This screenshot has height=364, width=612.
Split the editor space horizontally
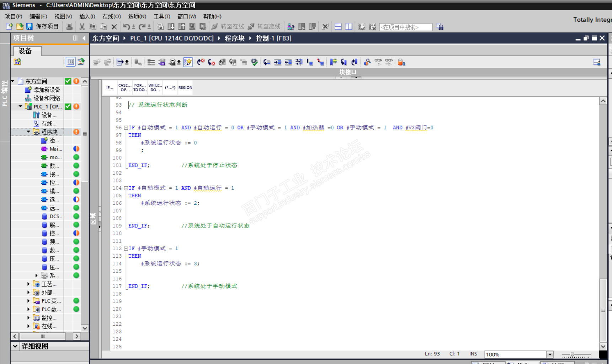[x=338, y=27]
